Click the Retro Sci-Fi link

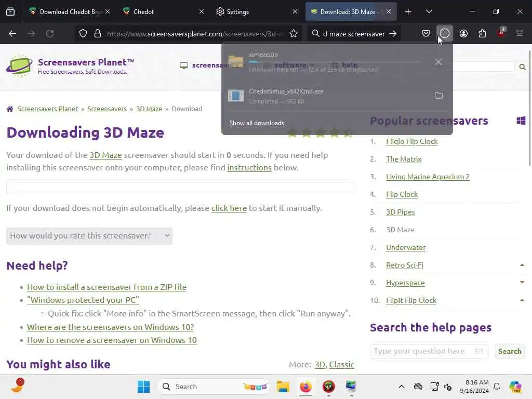(405, 265)
